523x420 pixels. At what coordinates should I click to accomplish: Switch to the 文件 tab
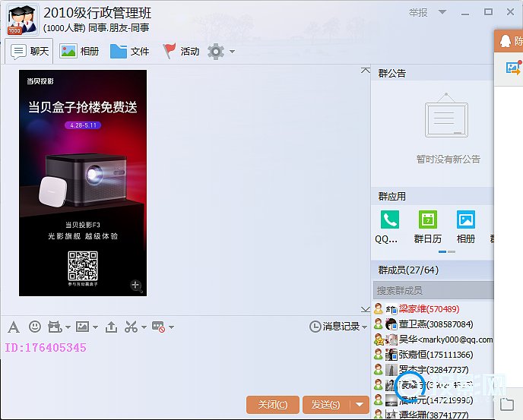coord(129,52)
